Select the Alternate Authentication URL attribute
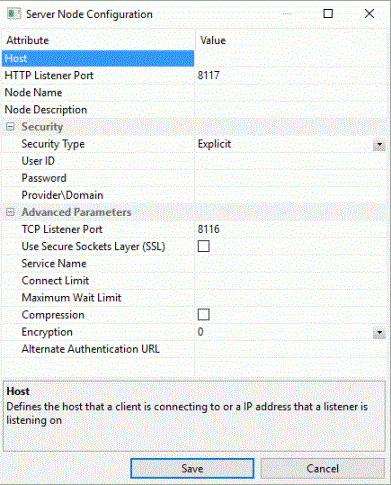 click(91, 349)
